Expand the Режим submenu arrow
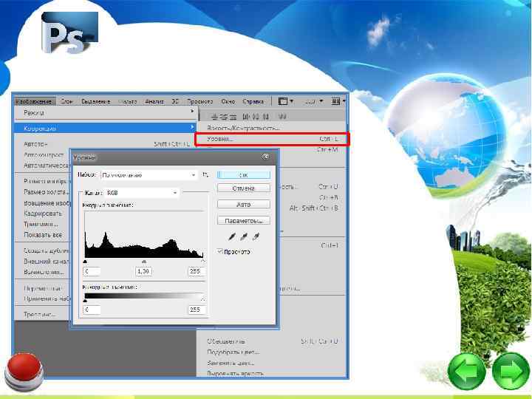Viewport: 532px width, 399px height. pos(192,112)
